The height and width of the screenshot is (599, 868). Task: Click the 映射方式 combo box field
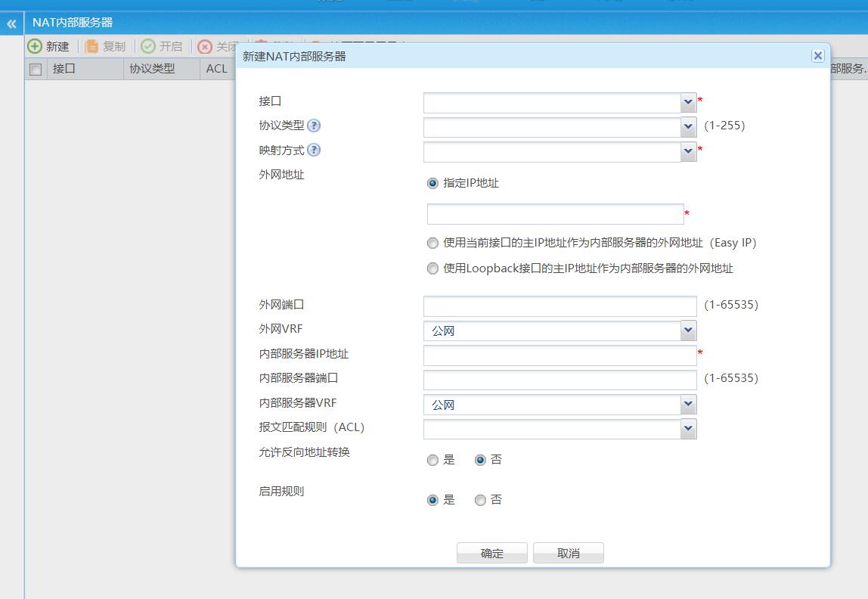click(552, 151)
